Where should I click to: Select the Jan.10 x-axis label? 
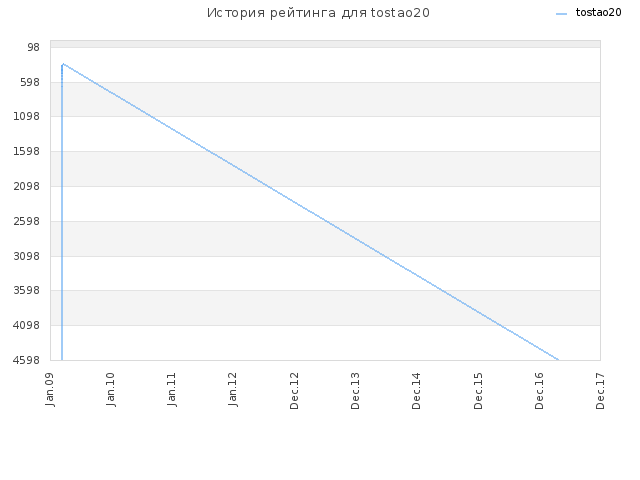click(x=111, y=389)
